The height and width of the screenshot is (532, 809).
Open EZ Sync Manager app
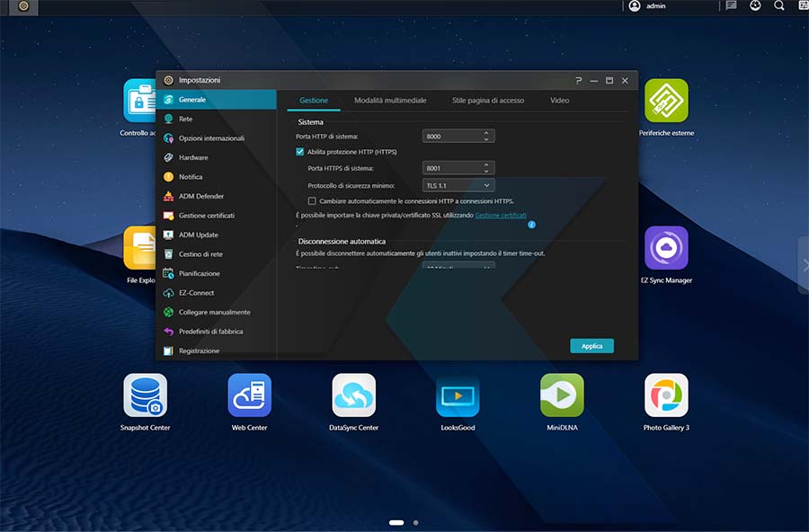pos(666,248)
